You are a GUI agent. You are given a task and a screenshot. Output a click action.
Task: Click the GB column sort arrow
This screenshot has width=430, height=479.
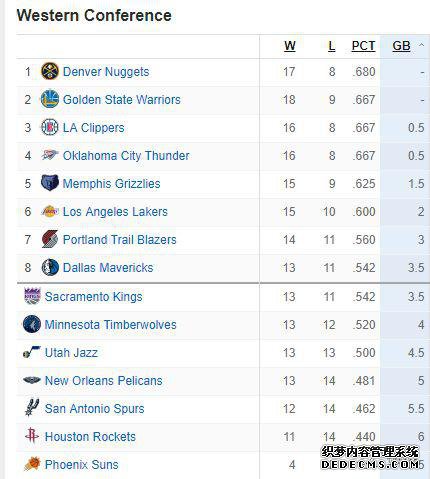[x=421, y=45]
